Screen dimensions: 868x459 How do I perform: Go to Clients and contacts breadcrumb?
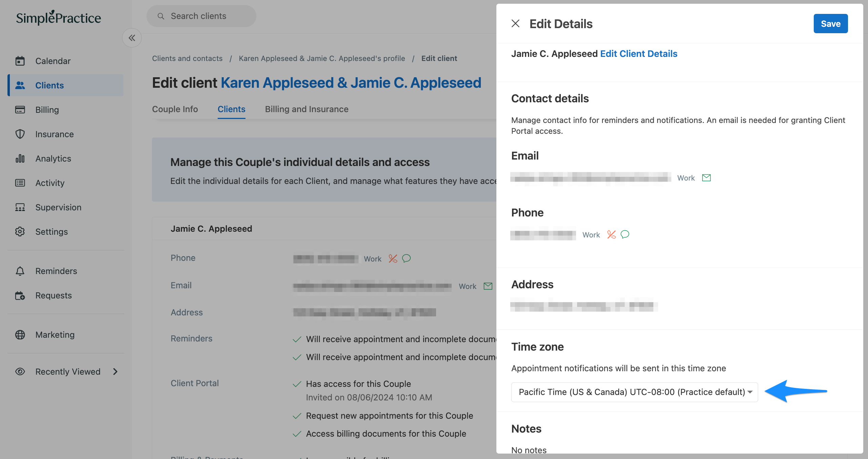(x=187, y=58)
